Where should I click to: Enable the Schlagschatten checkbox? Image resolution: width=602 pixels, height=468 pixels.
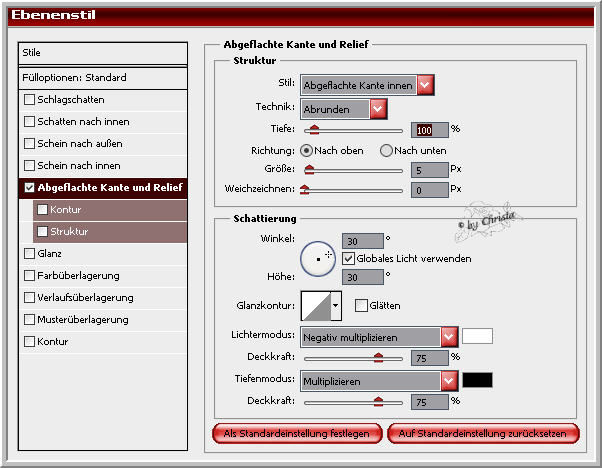click(29, 100)
